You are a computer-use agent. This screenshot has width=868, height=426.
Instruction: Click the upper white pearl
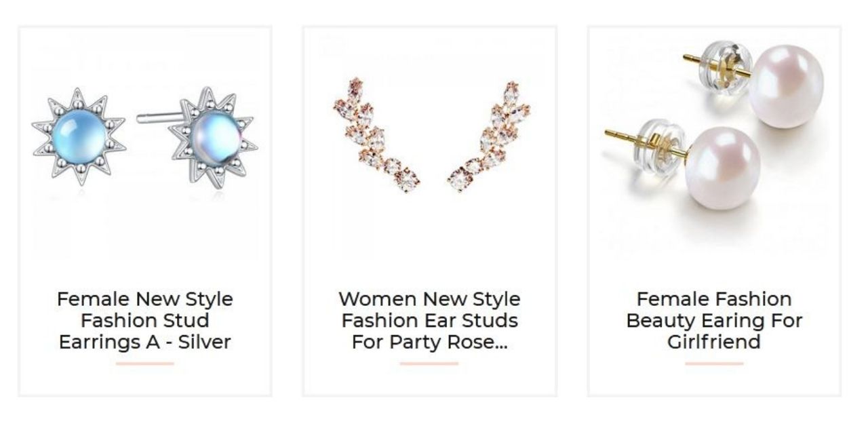click(x=786, y=86)
